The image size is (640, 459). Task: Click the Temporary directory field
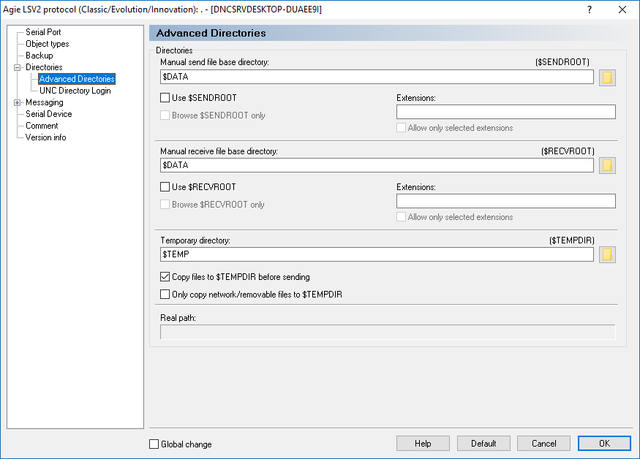[377, 254]
